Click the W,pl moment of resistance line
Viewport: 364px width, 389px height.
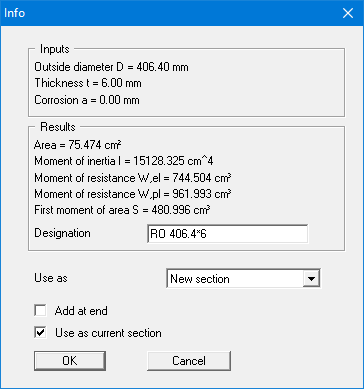[133, 194]
